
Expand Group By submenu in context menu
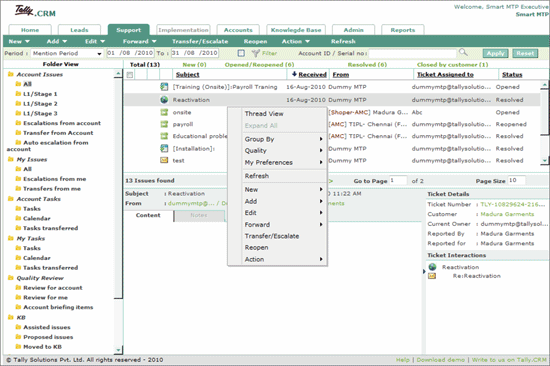click(x=283, y=139)
